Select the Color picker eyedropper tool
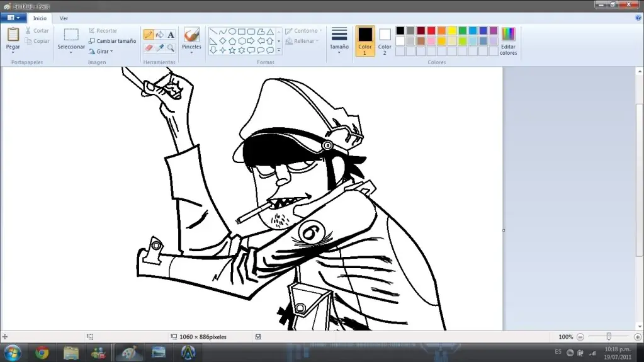This screenshot has height=362, width=644. 160,48
